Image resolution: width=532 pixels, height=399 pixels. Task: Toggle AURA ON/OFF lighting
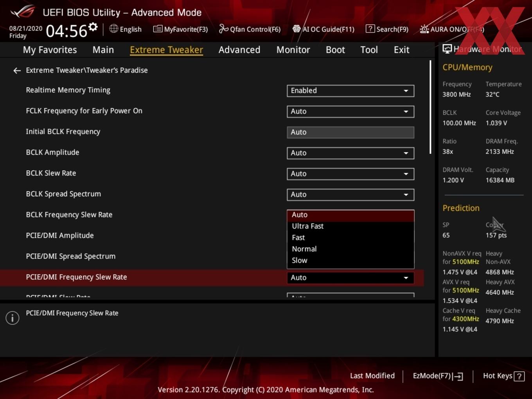452,29
